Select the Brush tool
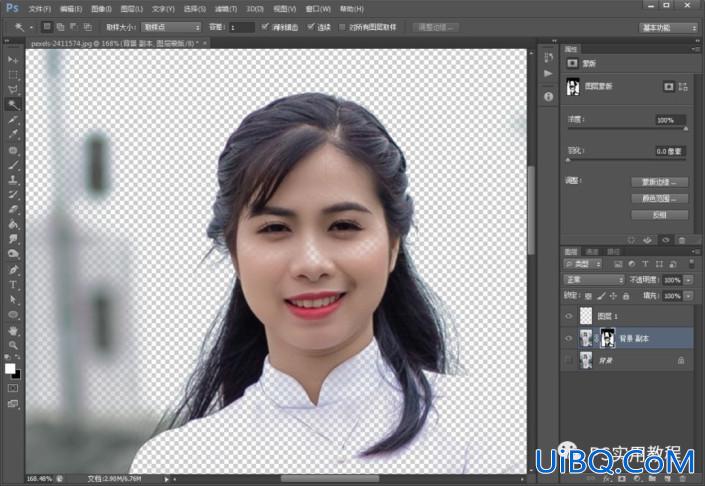 (x=13, y=165)
